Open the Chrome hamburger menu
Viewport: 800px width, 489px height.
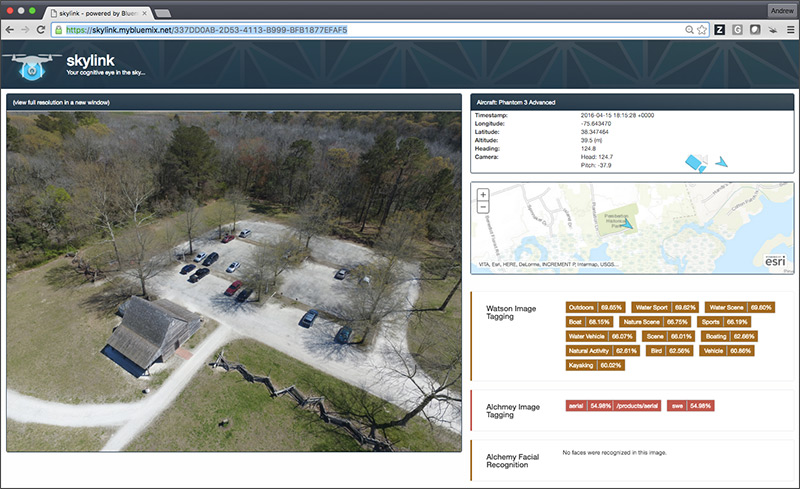pos(790,30)
